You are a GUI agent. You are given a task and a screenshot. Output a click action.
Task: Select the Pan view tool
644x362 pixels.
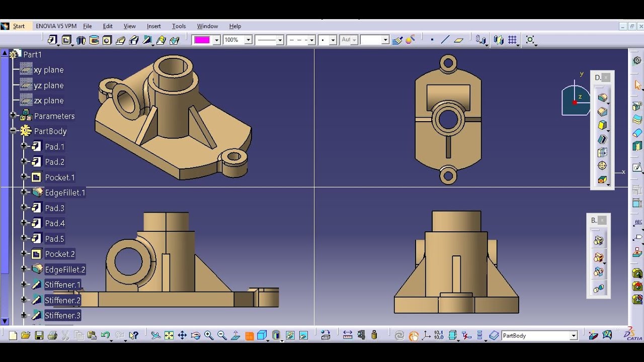coord(182,335)
